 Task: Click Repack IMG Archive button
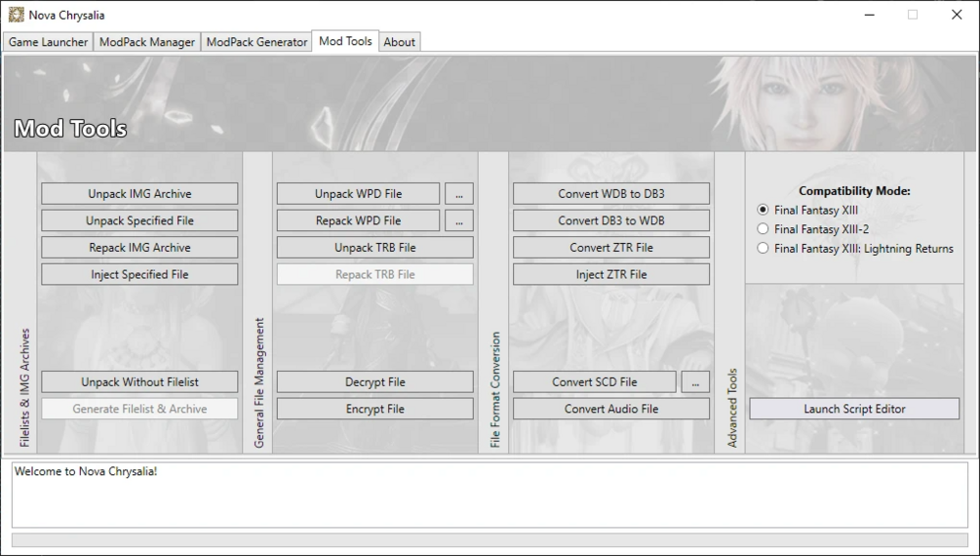139,248
